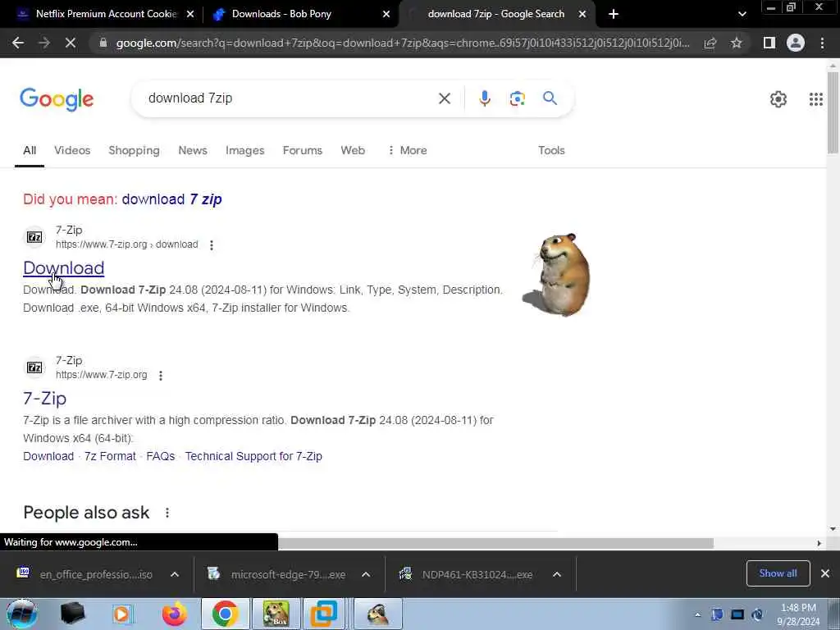
Task: Click the 'download 7 zip' suggestion
Action: (171, 199)
